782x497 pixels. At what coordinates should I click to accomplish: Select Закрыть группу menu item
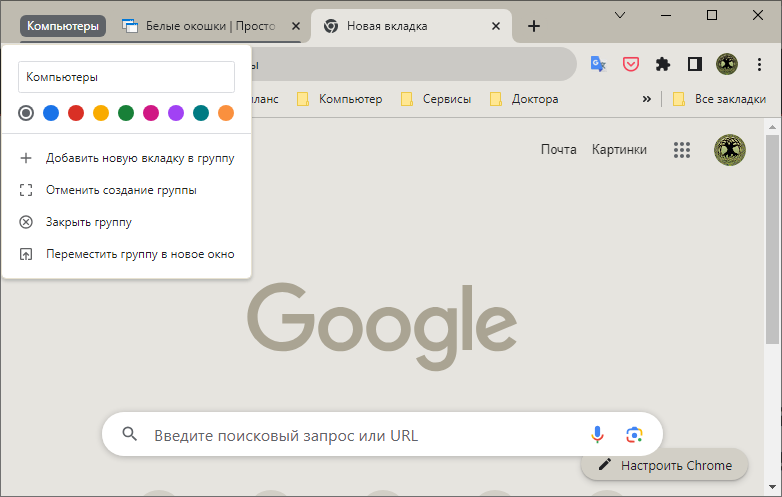[x=126, y=222]
